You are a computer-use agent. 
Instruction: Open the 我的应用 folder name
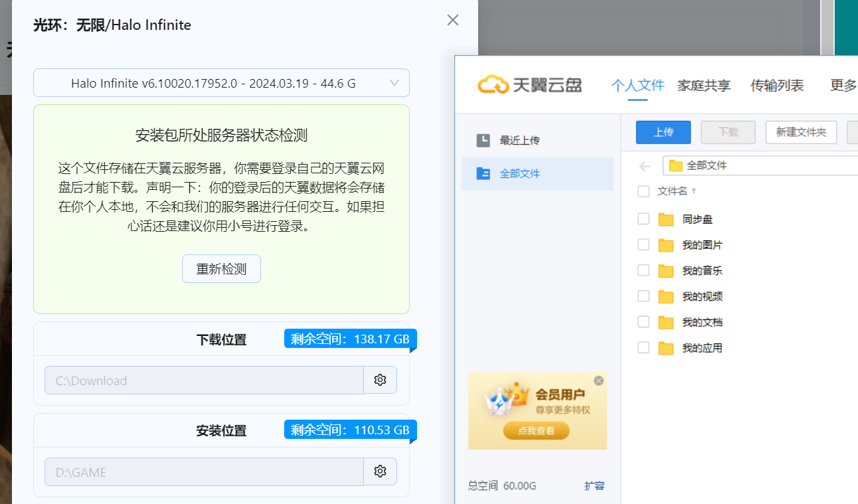click(702, 348)
